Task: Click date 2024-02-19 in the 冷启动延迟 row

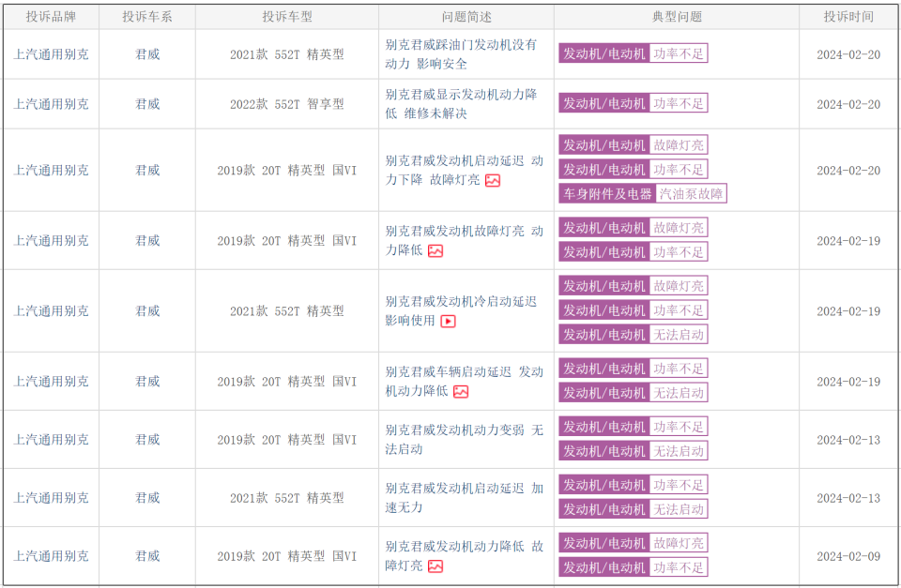Action: coord(848,311)
